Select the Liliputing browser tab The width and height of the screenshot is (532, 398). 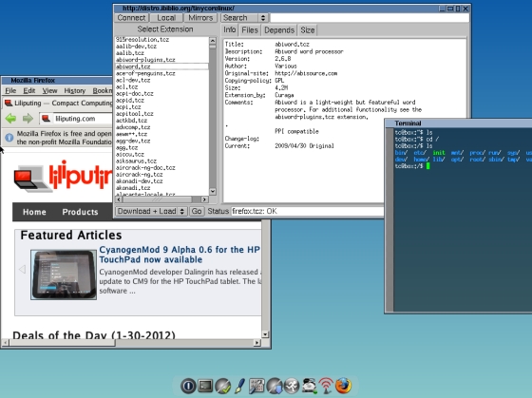(58, 103)
